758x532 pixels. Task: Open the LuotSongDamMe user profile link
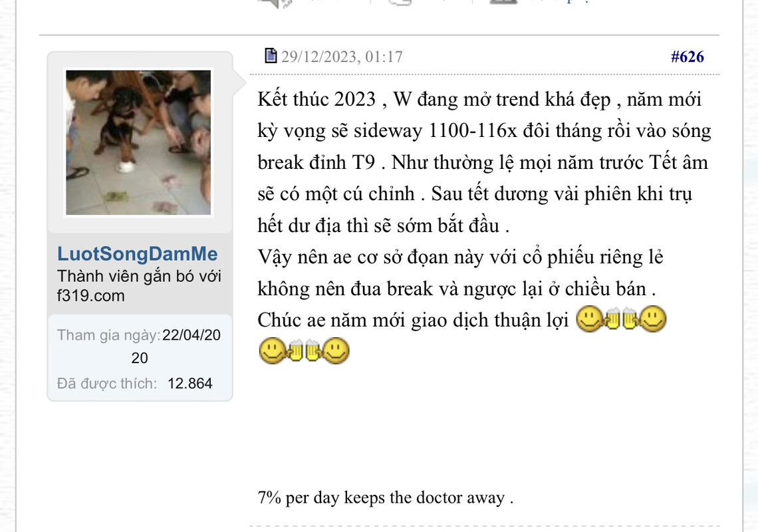(137, 254)
